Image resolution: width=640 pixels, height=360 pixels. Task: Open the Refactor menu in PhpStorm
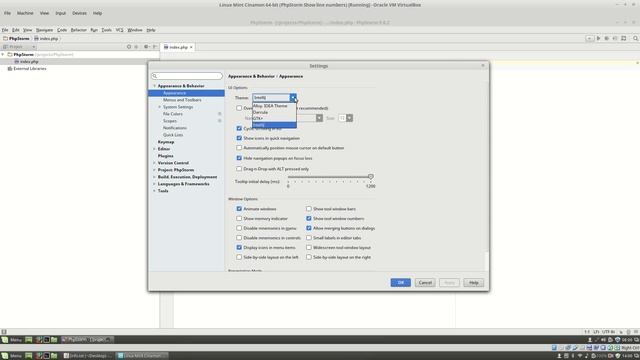point(78,30)
